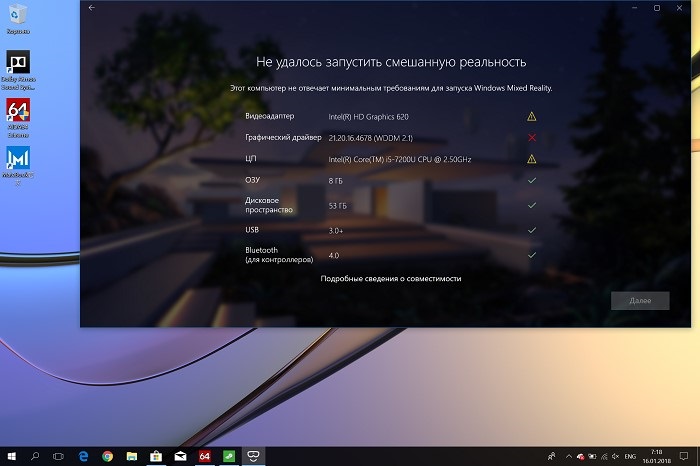Image resolution: width=700 pixels, height=466 pixels.
Task: Click the Видеоадаптер label
Action: pos(270,116)
